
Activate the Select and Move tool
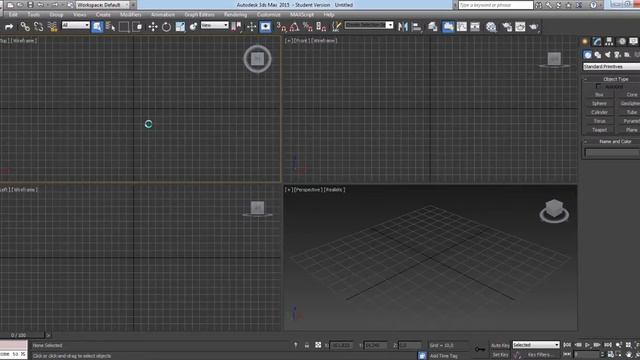(153, 27)
